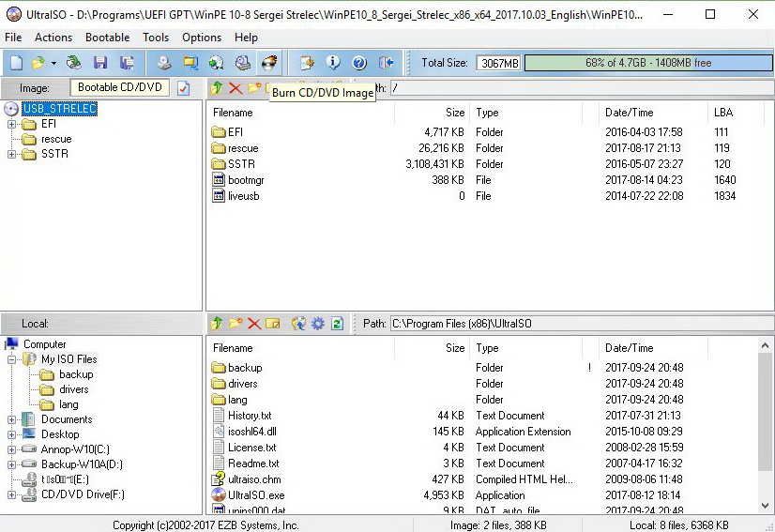Image resolution: width=775 pixels, height=532 pixels.
Task: Click the Exit door toolbar icon
Action: click(x=386, y=63)
